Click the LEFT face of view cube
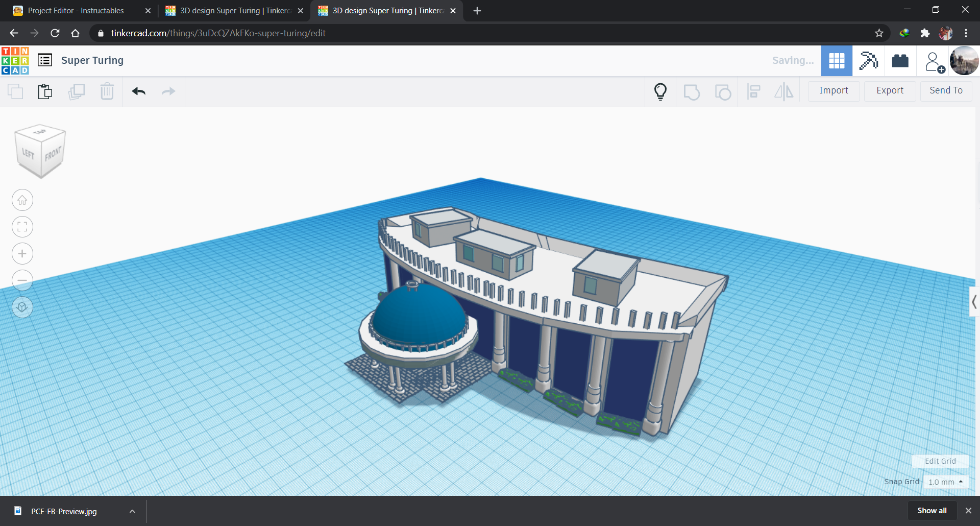This screenshot has width=980, height=526. point(28,153)
